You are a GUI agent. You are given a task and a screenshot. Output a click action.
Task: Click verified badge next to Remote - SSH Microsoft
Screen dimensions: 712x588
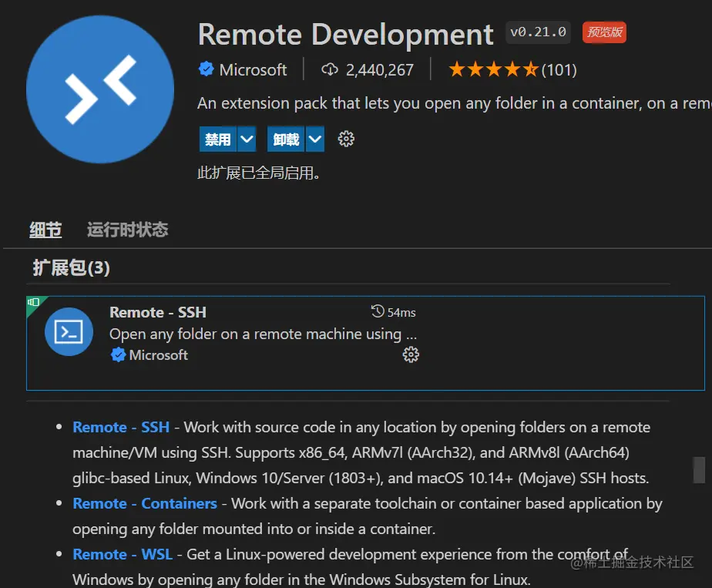click(118, 354)
